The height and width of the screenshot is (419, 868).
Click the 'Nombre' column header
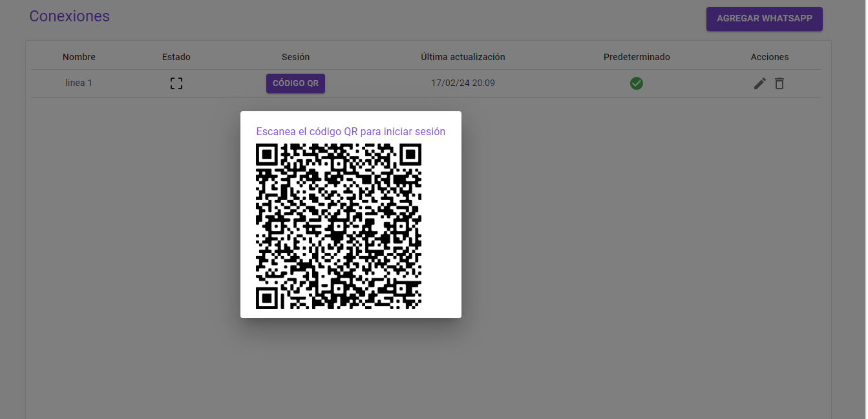[79, 57]
